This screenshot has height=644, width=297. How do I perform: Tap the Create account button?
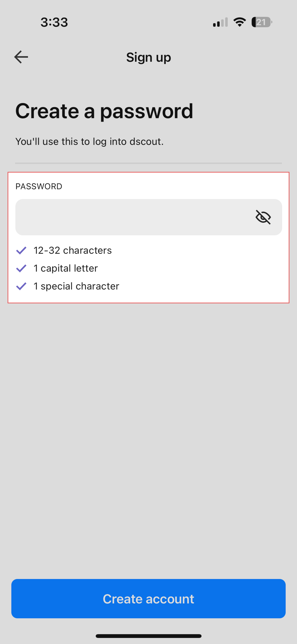tap(148, 599)
